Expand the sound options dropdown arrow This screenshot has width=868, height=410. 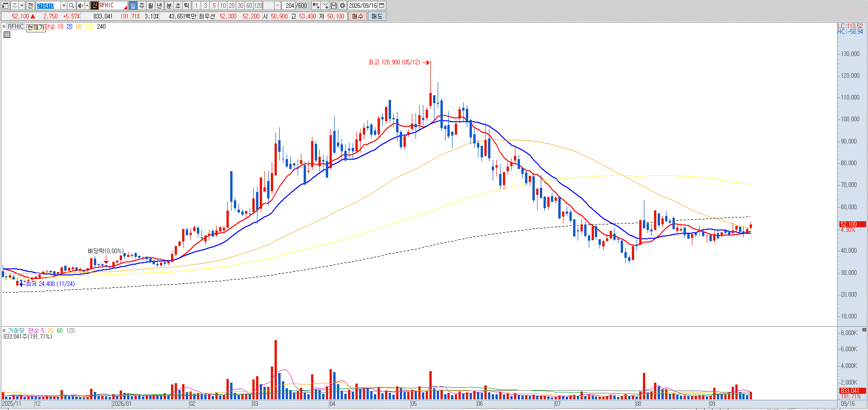coord(87,6)
